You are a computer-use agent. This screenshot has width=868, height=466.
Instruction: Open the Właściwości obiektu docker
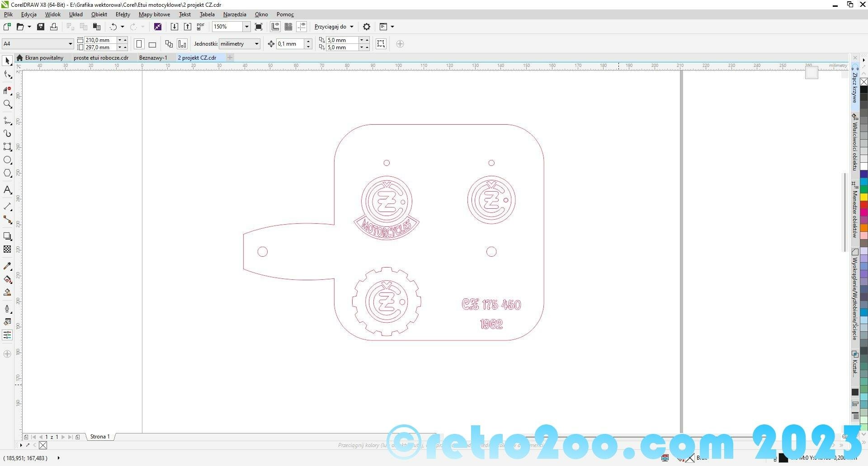(854, 145)
